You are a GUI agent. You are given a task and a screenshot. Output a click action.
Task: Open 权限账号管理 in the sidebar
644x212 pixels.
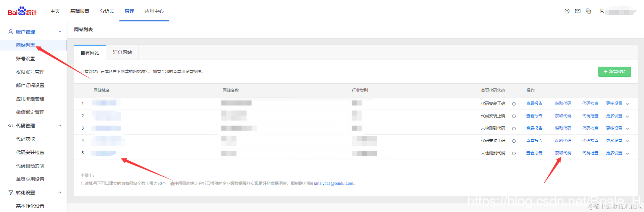pyautogui.click(x=30, y=72)
